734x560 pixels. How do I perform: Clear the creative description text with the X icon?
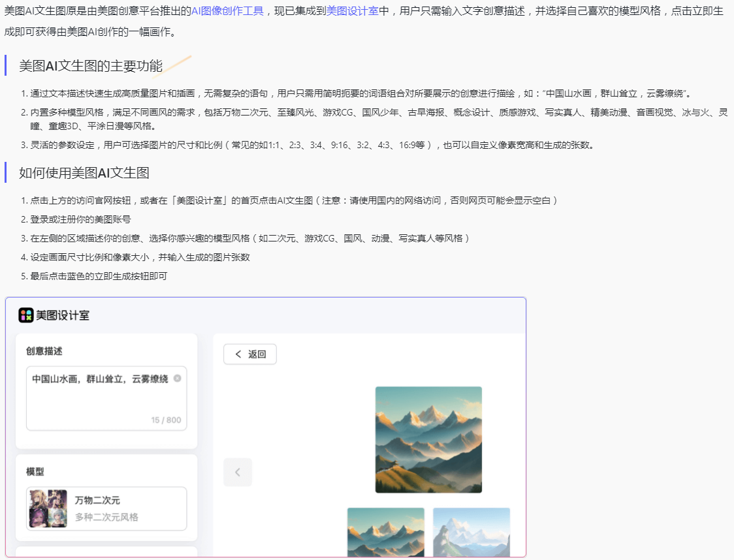click(178, 379)
